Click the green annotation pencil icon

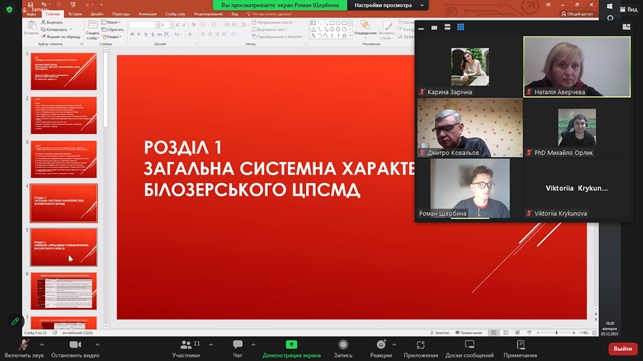click(x=15, y=321)
